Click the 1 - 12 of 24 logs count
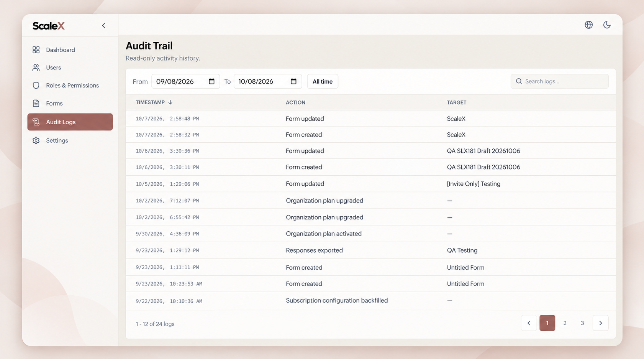644x359 pixels. click(155, 324)
